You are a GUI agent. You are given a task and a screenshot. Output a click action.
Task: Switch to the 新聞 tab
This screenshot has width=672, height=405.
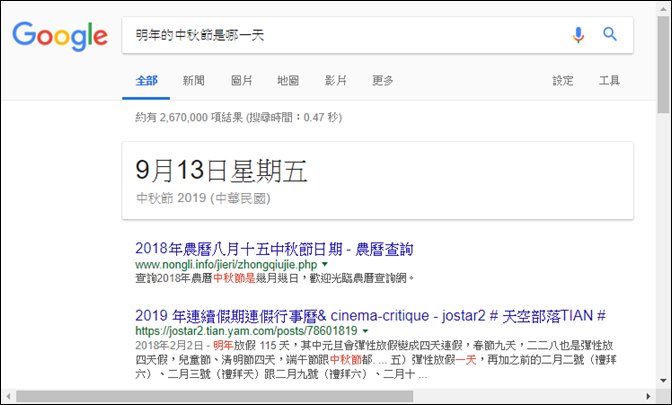click(194, 80)
